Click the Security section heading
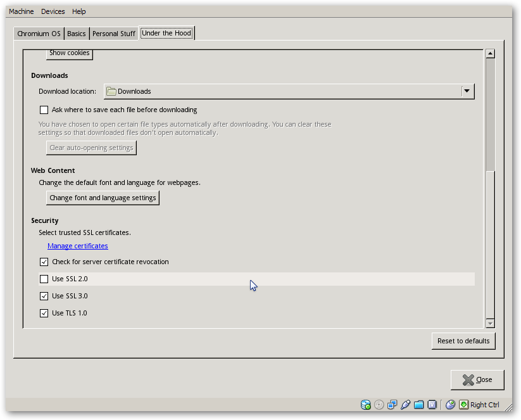The image size is (521, 420). (45, 220)
